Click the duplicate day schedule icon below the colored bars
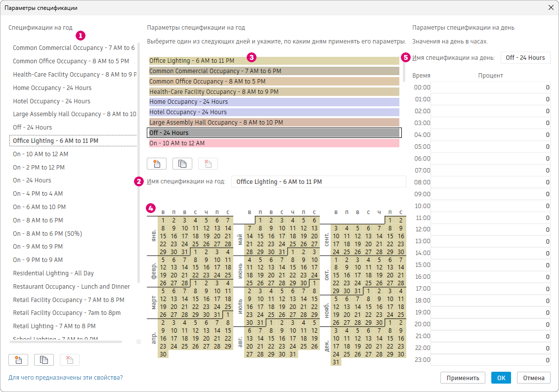 (182, 164)
